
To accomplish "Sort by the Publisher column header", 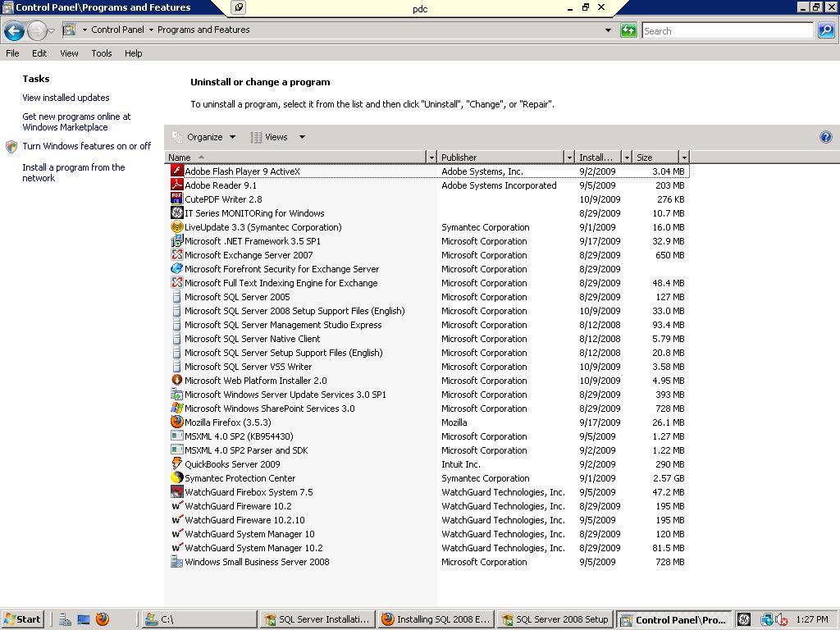I will tap(501, 157).
